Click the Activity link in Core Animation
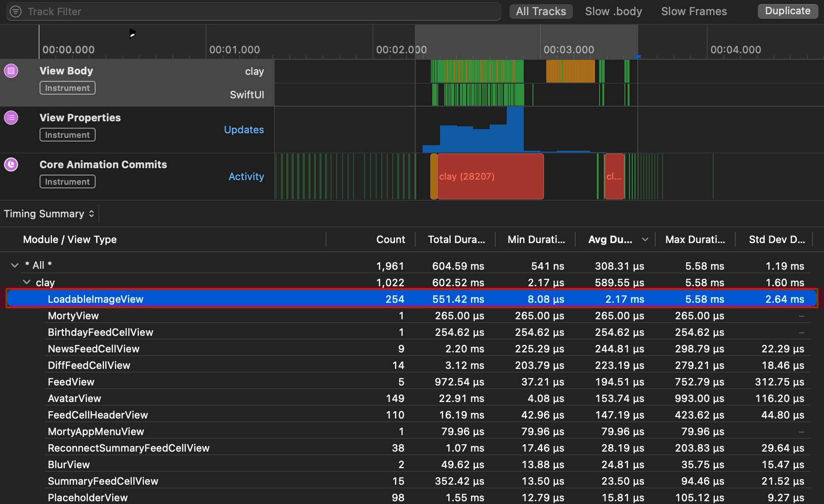The width and height of the screenshot is (824, 504). point(246,176)
